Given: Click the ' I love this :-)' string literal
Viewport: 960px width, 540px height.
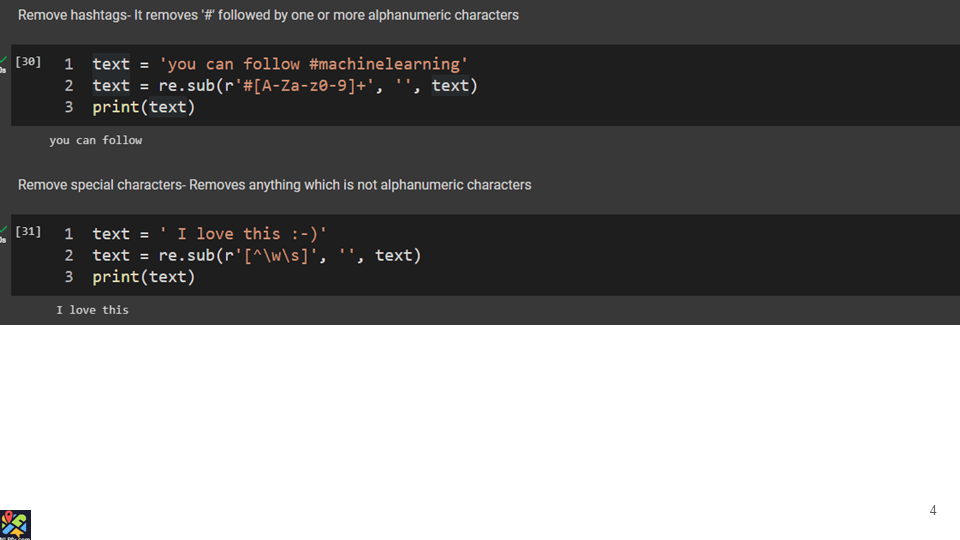Looking at the screenshot, I should 243,234.
